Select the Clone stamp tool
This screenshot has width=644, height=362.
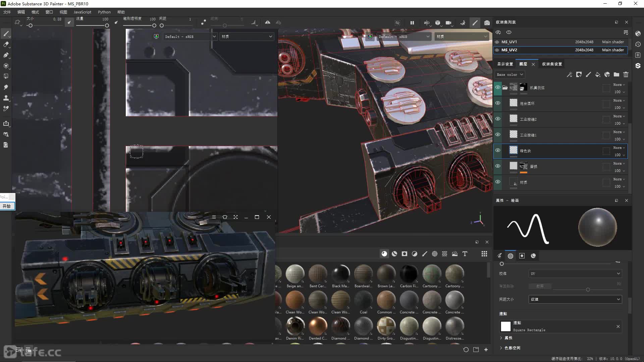click(6, 98)
